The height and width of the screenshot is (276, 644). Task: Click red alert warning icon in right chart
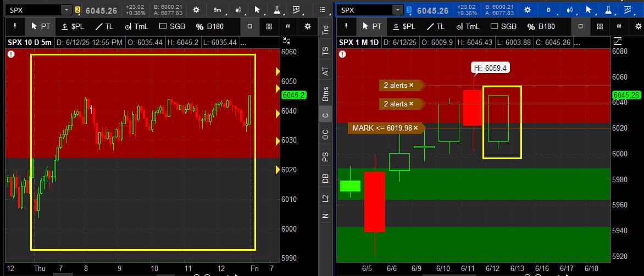pos(342,54)
